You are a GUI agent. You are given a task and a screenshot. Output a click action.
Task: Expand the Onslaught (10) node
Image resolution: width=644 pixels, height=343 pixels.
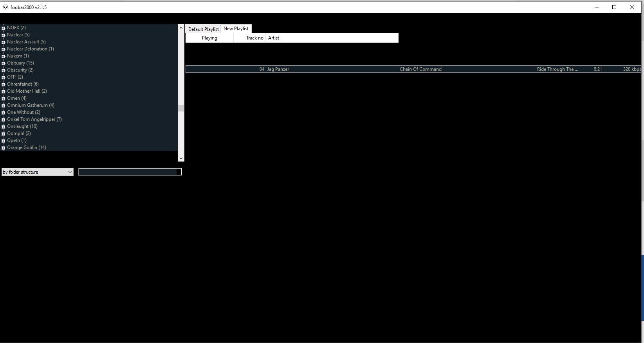3,127
